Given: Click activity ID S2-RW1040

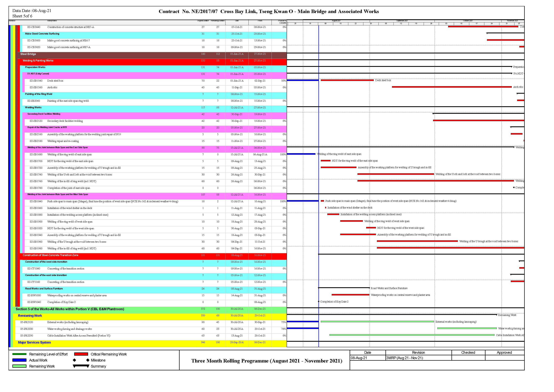Looking at the screenshot, I should pyautogui.click(x=34, y=302).
